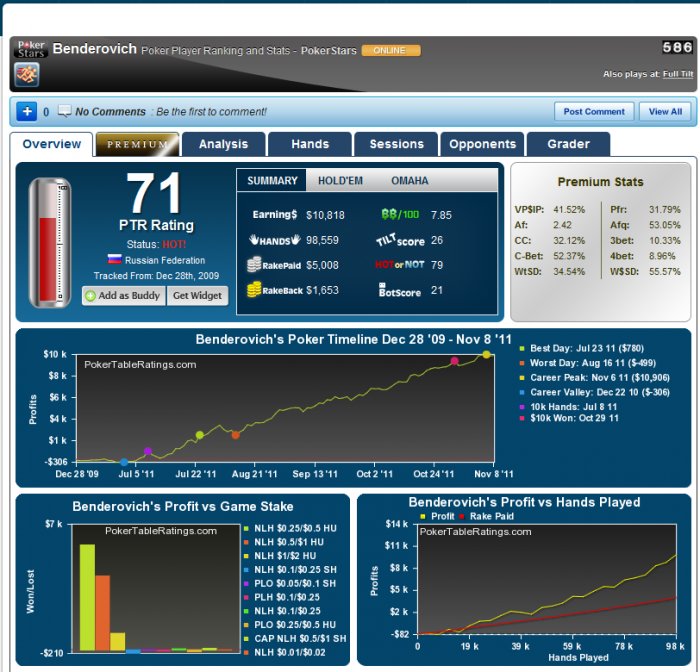This screenshot has width=700, height=672.
Task: Click the Career Peak yellow timeline marker
Action: click(486, 355)
